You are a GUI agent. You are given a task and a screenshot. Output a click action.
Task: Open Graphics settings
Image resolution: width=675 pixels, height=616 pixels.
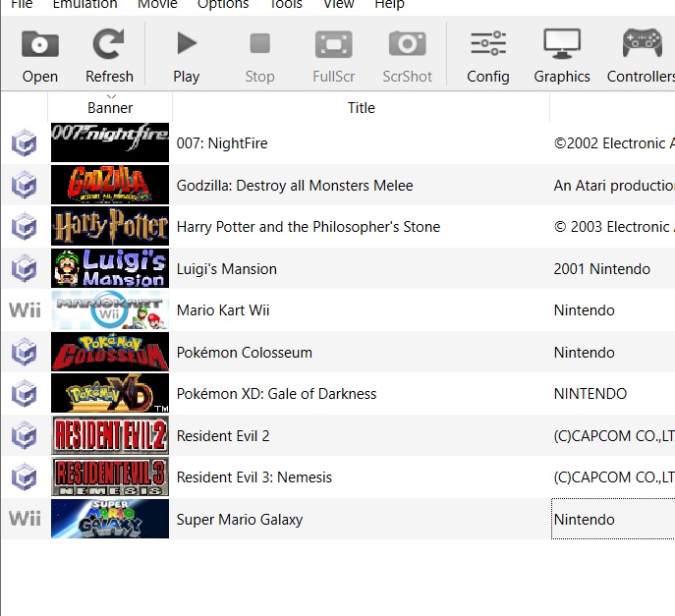click(x=562, y=56)
